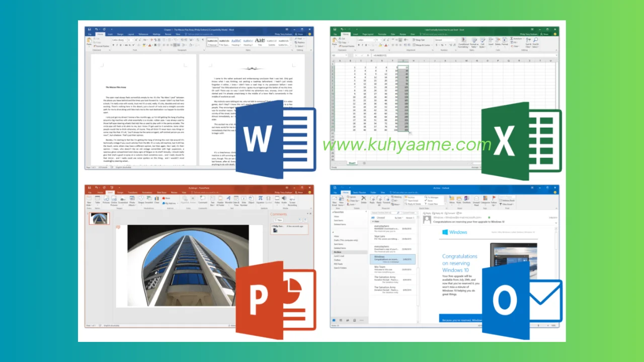Click the Paste icon in the Excel ribbon
This screenshot has height=362, width=644.
[334, 41]
